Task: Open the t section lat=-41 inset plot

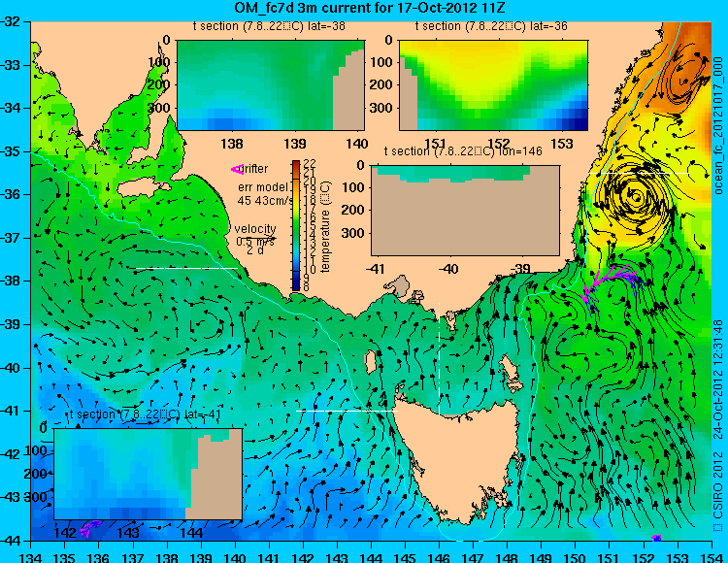Action: pyautogui.click(x=149, y=474)
